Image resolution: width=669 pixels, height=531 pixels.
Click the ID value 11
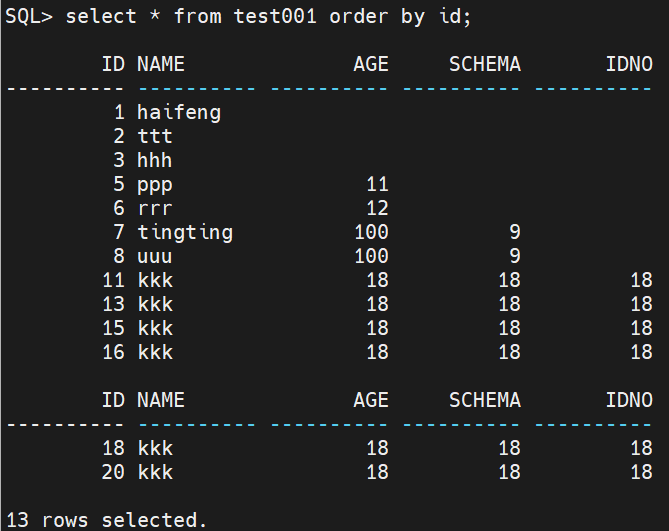click(x=112, y=280)
